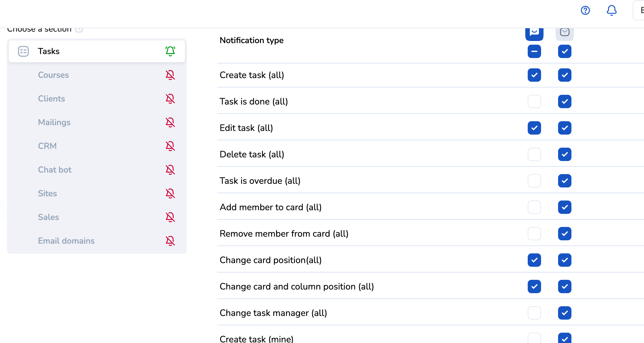Enable chat notification for Task is done (all)
Viewport: 644px width, 343px height.
point(534,101)
